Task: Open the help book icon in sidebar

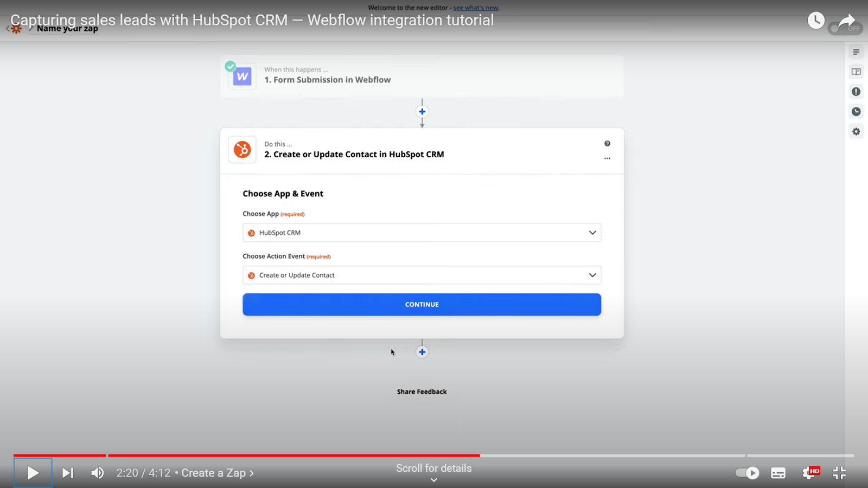Action: [856, 72]
